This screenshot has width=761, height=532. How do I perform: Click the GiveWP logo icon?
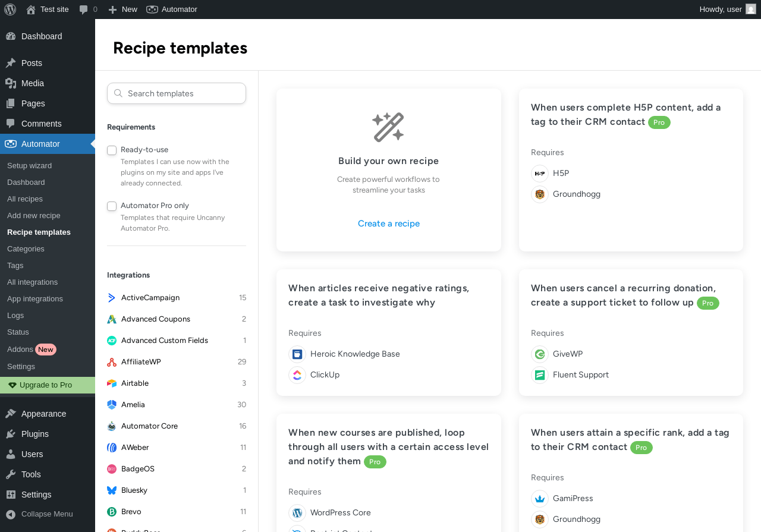pos(540,354)
